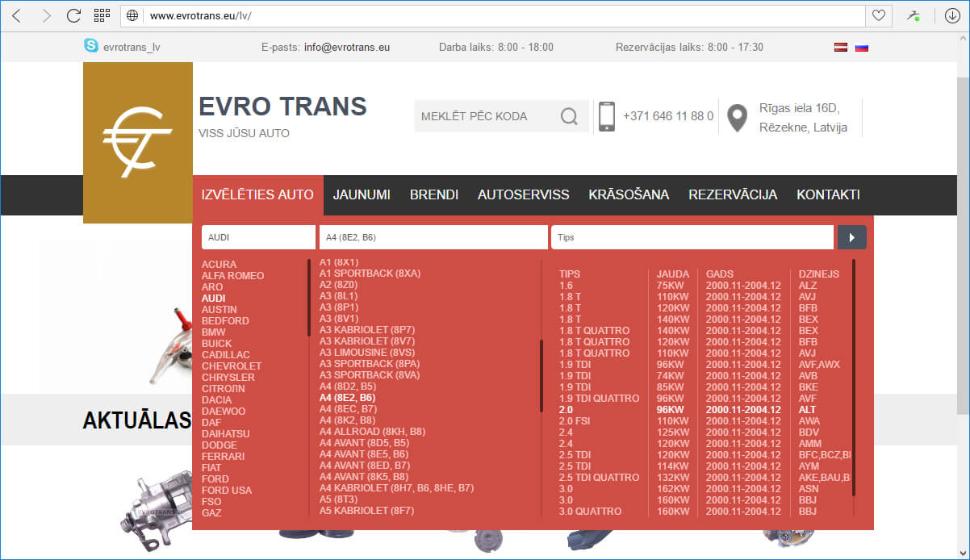Image resolution: width=970 pixels, height=560 pixels.
Task: Go back with the browser back arrow
Action: [x=17, y=15]
